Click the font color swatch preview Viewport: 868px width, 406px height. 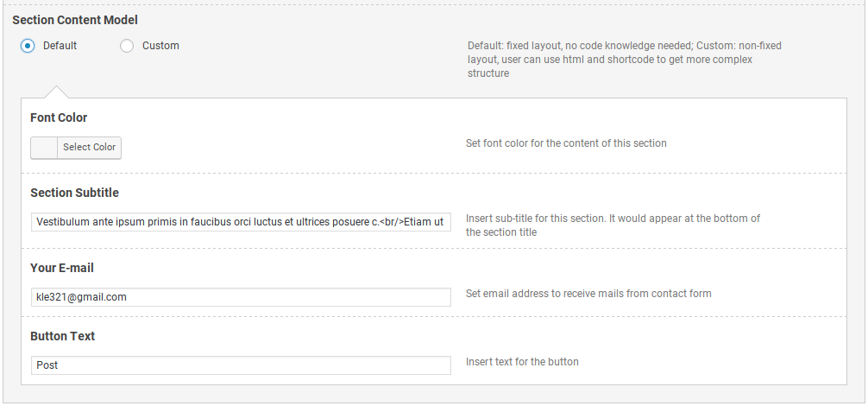pyautogui.click(x=44, y=148)
